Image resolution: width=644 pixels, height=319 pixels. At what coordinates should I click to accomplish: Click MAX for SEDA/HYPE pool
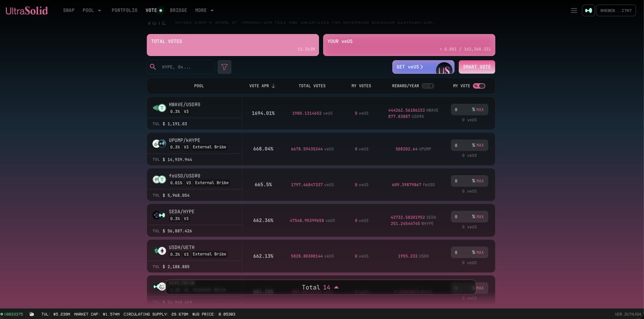click(x=480, y=217)
